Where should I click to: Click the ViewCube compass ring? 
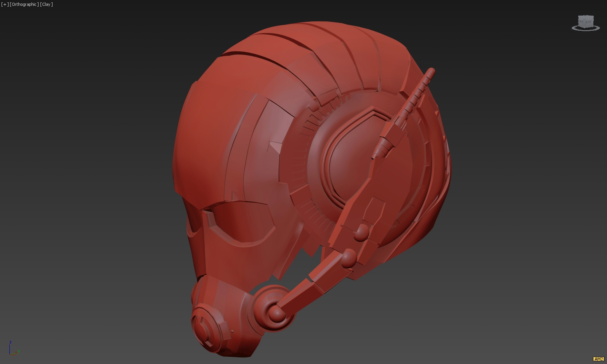[x=586, y=30]
